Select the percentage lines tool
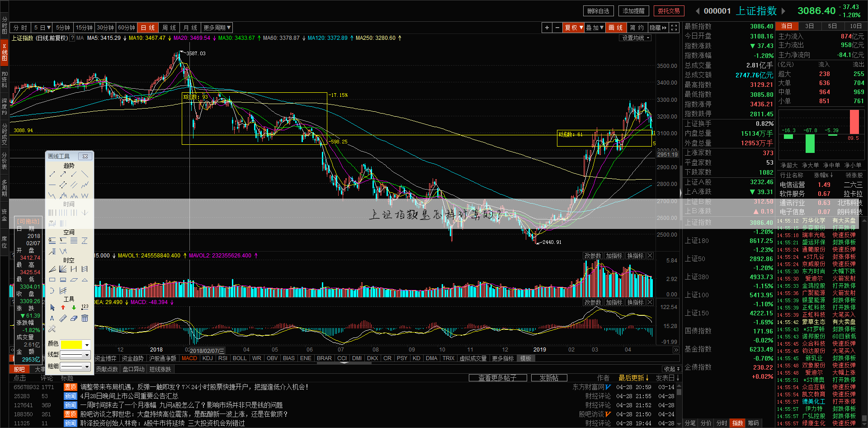Screen dimensions: 868x428 [x=63, y=240]
